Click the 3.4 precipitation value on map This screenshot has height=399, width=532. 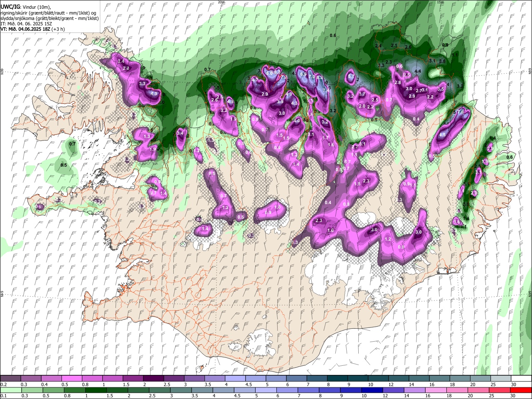click(180, 133)
